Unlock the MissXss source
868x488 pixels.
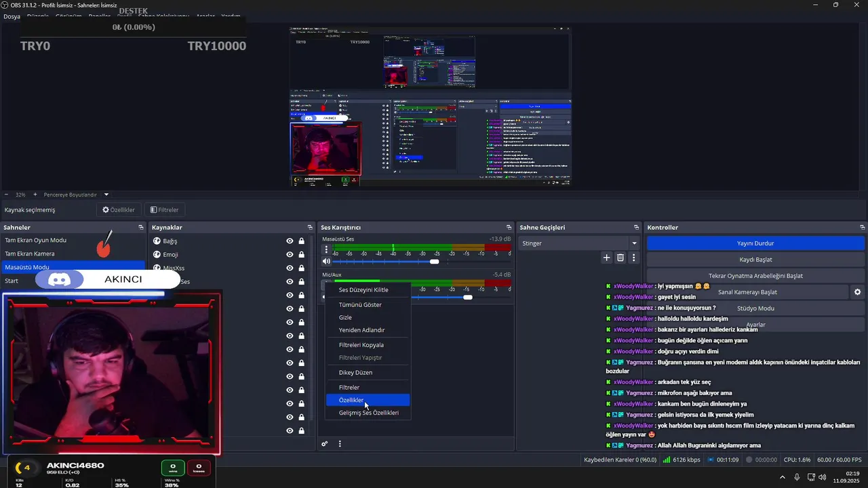coord(301,268)
